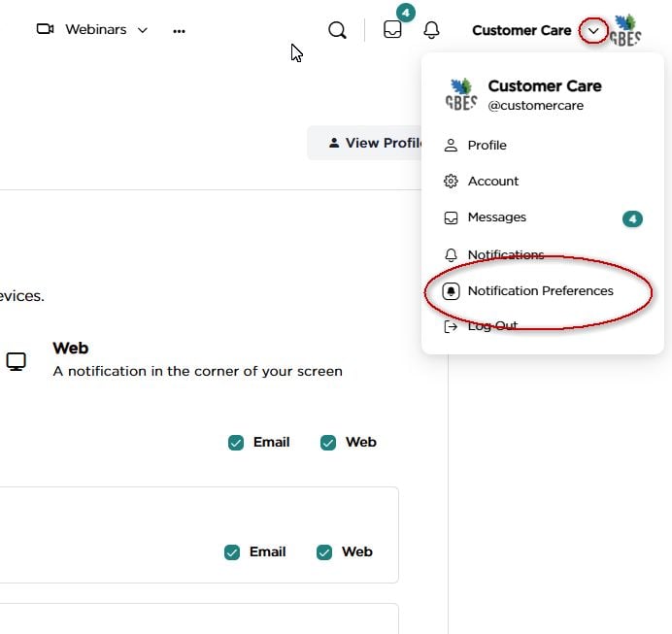Uncheck the first row Web checkbox
672x634 pixels.
coord(328,443)
